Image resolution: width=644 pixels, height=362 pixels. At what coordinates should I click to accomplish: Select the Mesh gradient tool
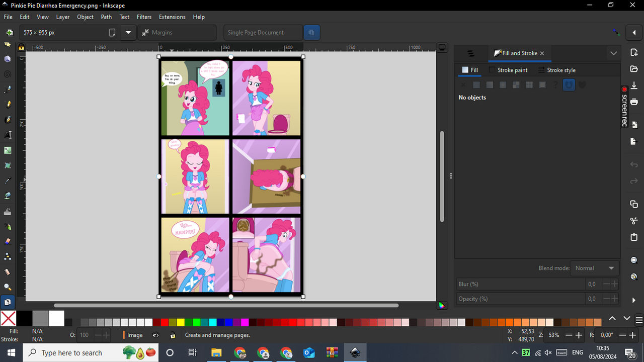(x=8, y=165)
